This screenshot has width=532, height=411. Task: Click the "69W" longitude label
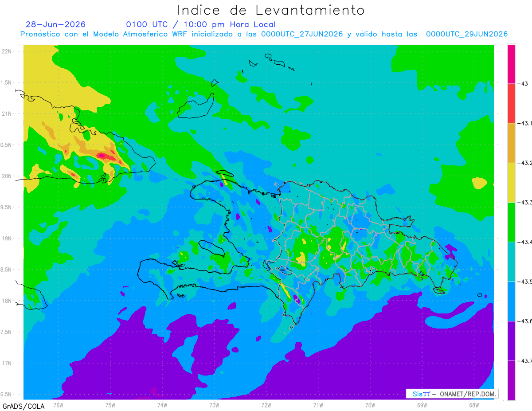(422, 405)
